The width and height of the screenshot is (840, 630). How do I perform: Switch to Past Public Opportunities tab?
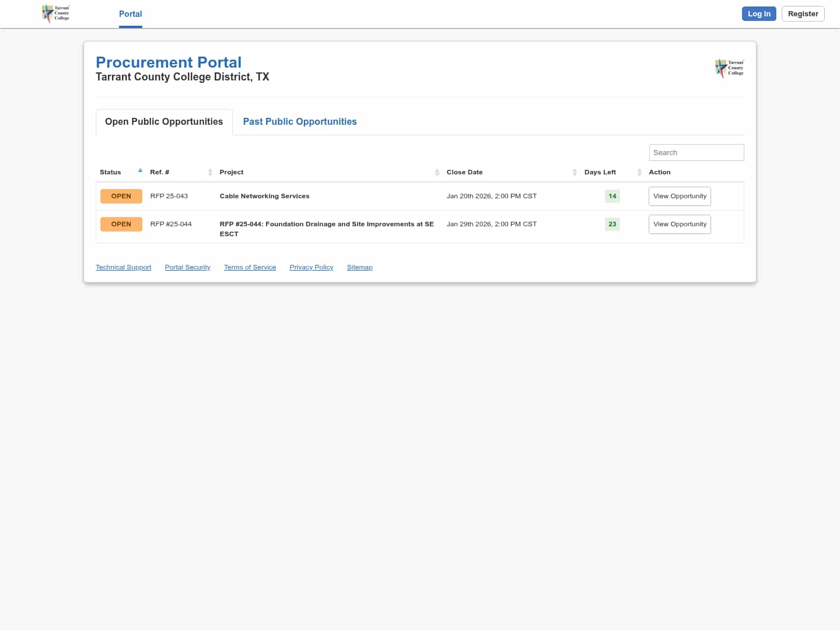click(300, 121)
